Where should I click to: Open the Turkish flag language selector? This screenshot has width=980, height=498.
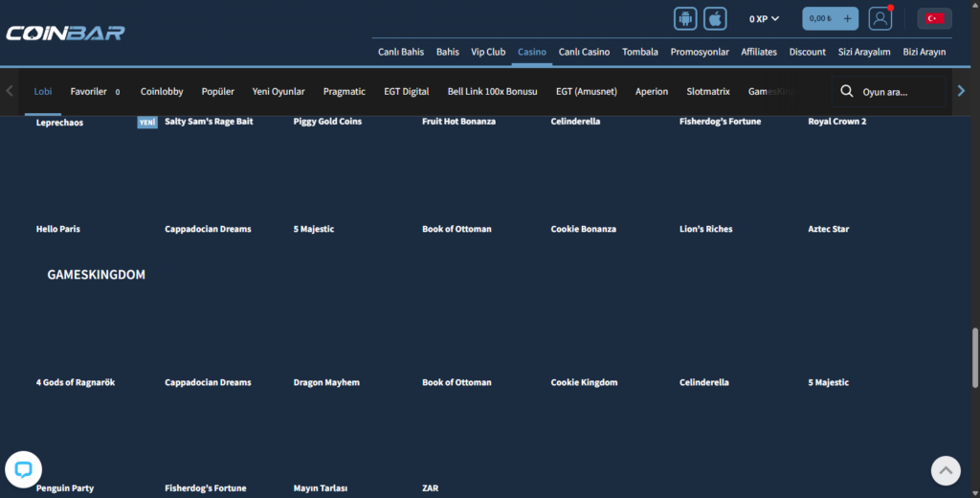934,18
